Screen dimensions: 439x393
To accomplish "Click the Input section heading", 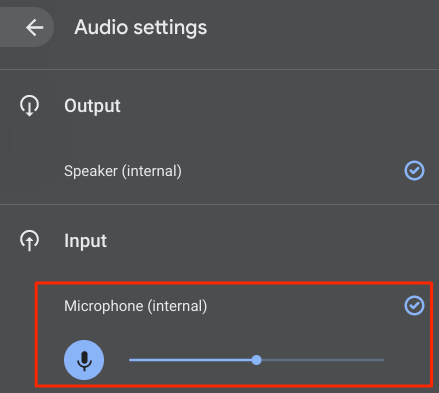I will pos(85,241).
